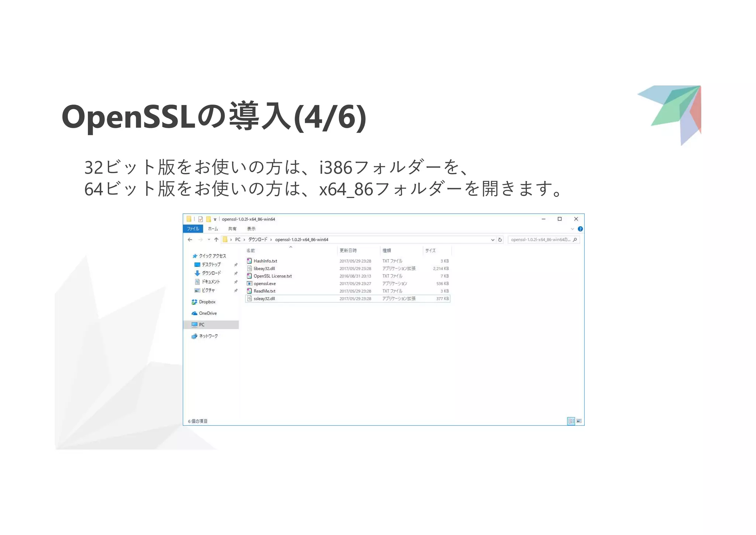756x535 pixels.
Task: Click the pin icon beside ドキュメント
Action: [236, 282]
